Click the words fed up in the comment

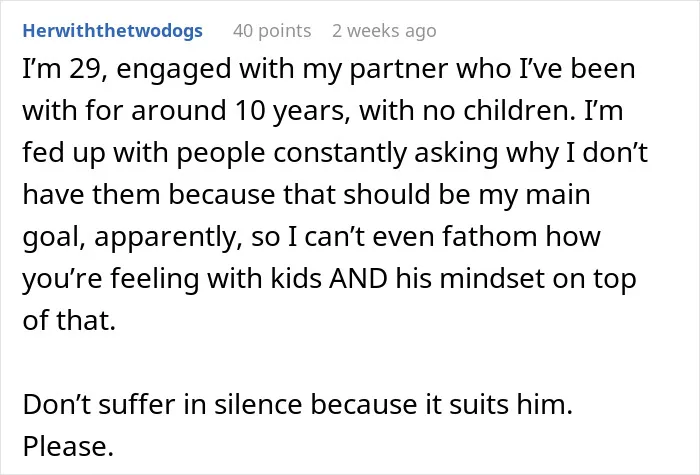pyautogui.click(x=64, y=153)
